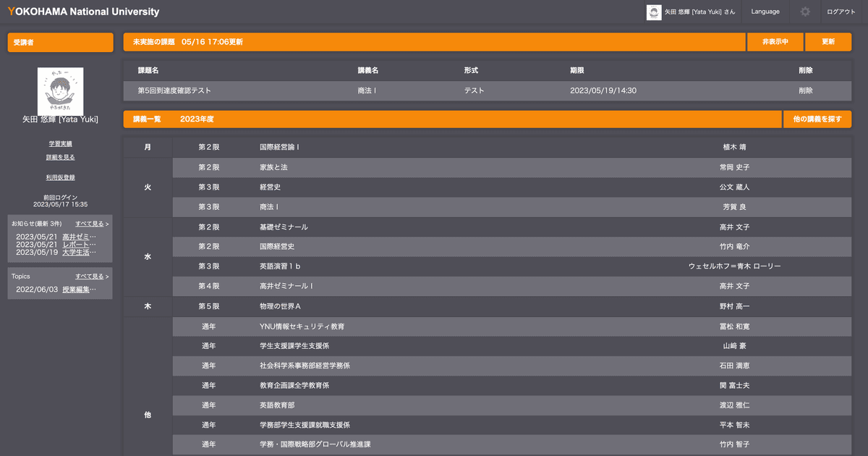This screenshot has width=868, height=456.
Task: Open the 学習実績 link in sidebar
Action: pos(60,143)
